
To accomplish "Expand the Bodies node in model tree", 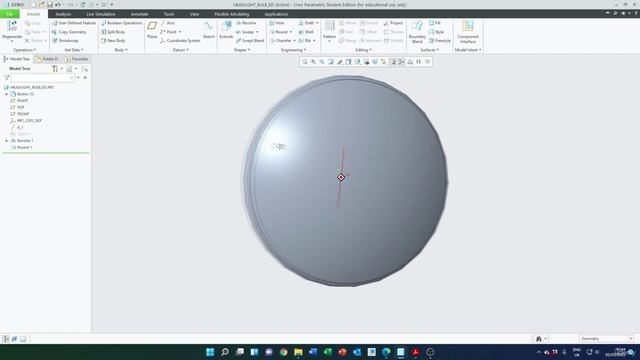I will tap(7, 94).
